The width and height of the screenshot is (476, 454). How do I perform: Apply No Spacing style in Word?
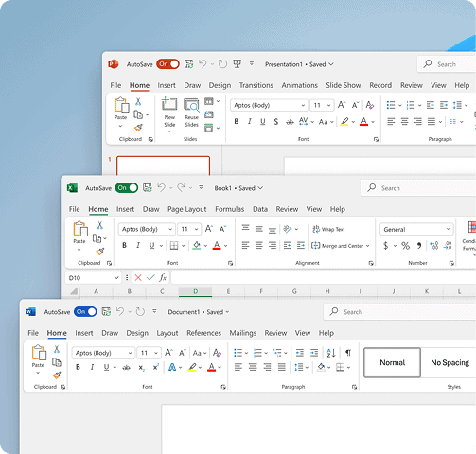click(450, 362)
